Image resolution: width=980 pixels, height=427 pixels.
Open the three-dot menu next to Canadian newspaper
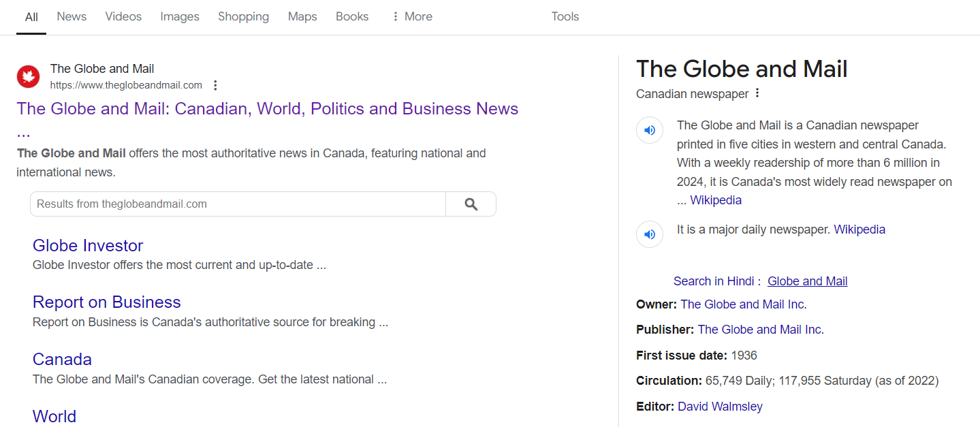(x=757, y=93)
